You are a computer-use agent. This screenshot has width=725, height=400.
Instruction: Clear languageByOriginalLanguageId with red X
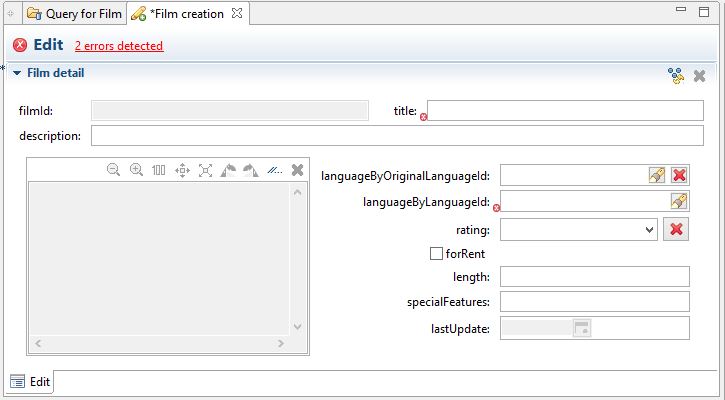(x=679, y=175)
